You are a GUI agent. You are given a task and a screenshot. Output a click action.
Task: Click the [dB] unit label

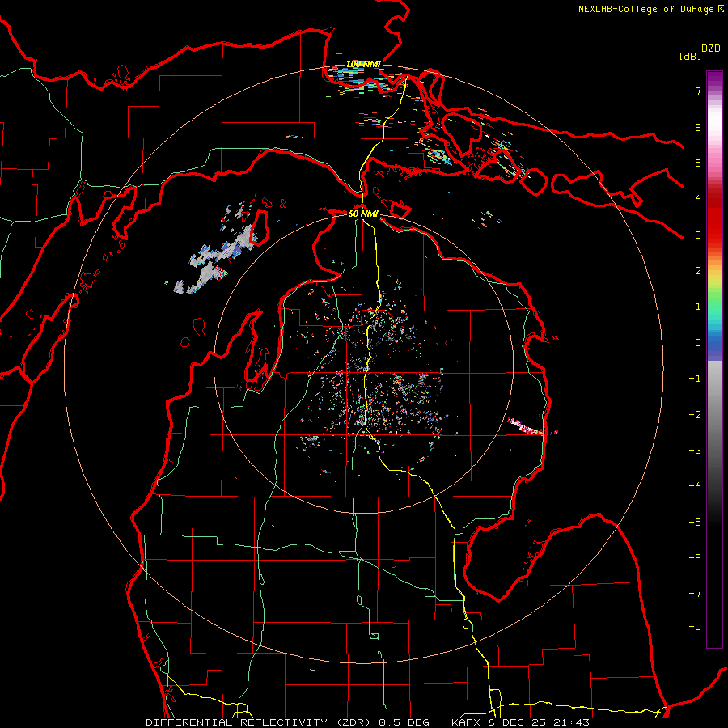pos(691,56)
